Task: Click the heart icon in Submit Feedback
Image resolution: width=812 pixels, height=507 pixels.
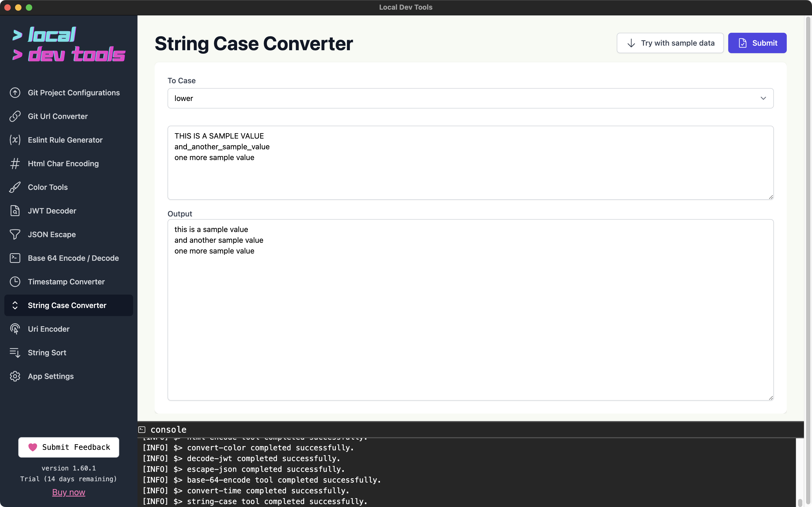Action: click(32, 447)
